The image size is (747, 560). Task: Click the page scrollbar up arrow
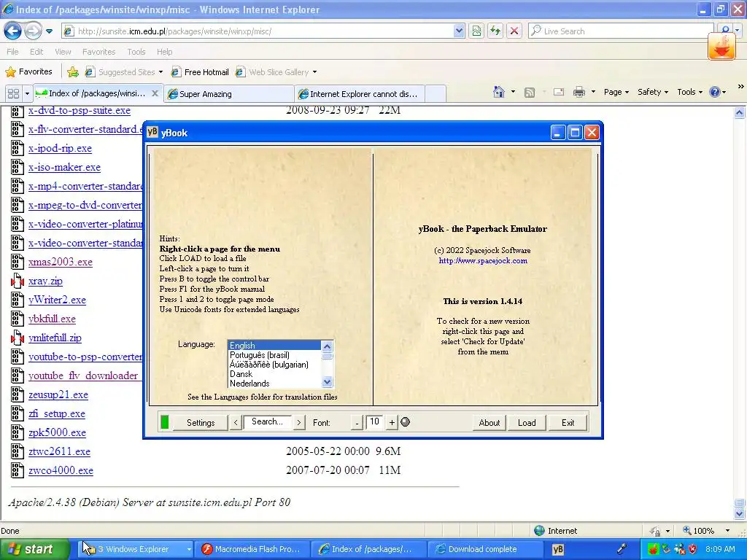pos(739,113)
